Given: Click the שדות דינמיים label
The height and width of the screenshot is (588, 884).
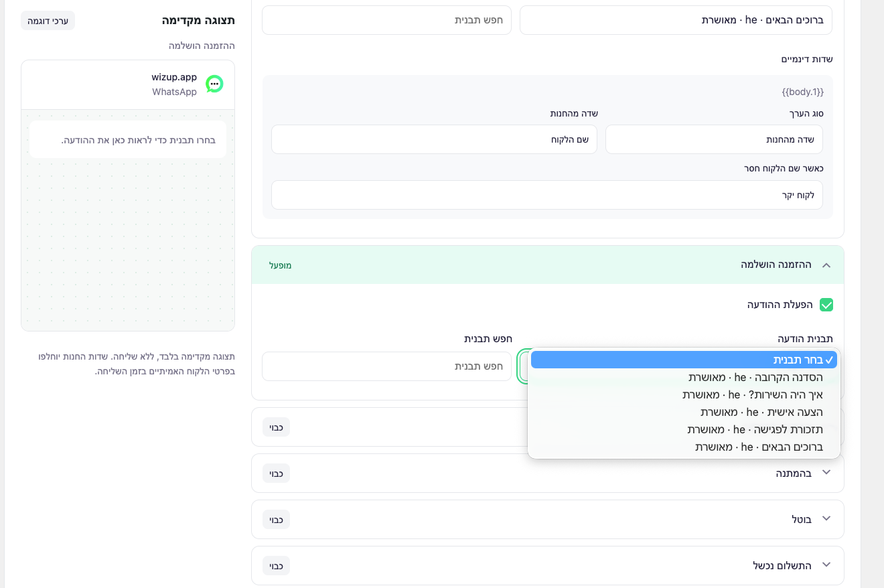Looking at the screenshot, I should pos(807,59).
